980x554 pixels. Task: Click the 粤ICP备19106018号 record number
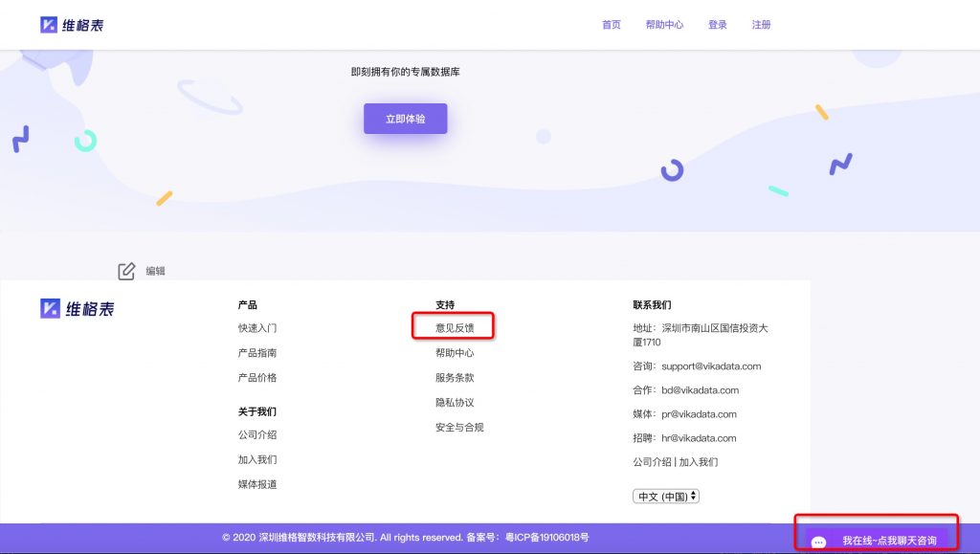click(546, 537)
